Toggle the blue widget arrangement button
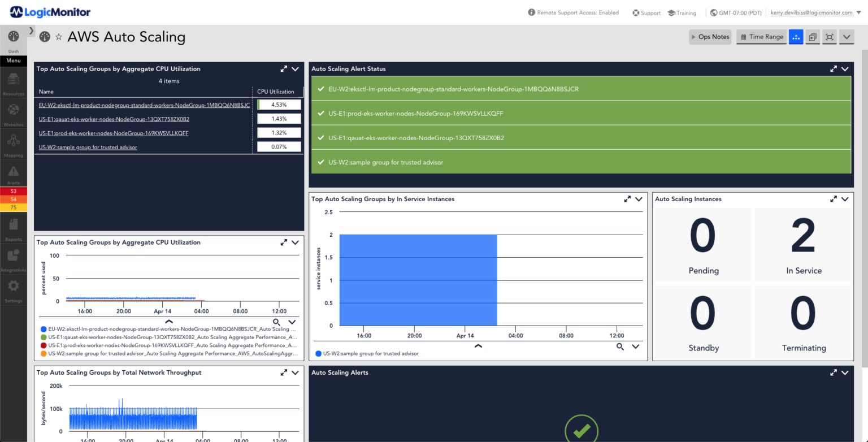Screen dimensions: 868x442 coord(796,36)
